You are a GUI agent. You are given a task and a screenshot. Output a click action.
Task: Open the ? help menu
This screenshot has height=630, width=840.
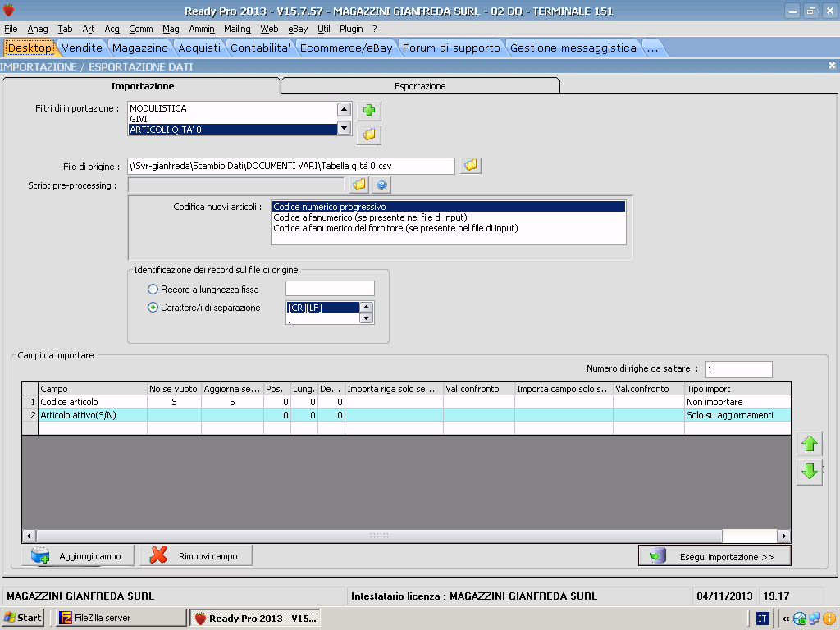[x=374, y=29]
